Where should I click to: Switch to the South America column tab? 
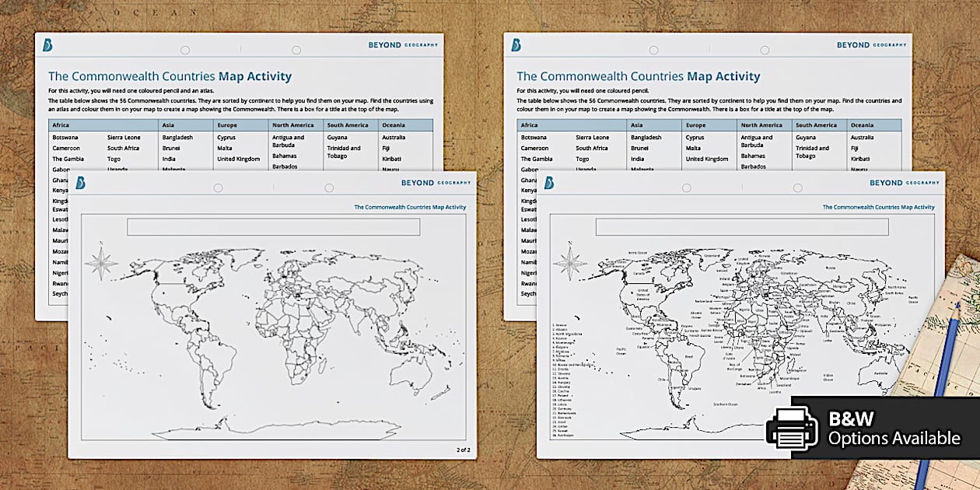(x=350, y=124)
